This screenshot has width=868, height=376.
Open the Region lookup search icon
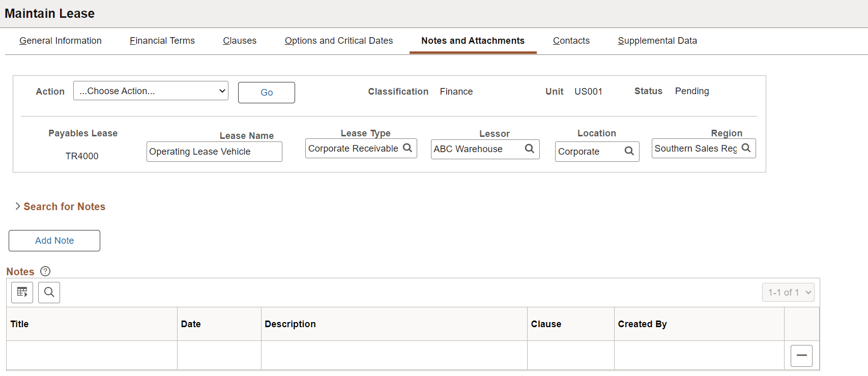coord(746,148)
